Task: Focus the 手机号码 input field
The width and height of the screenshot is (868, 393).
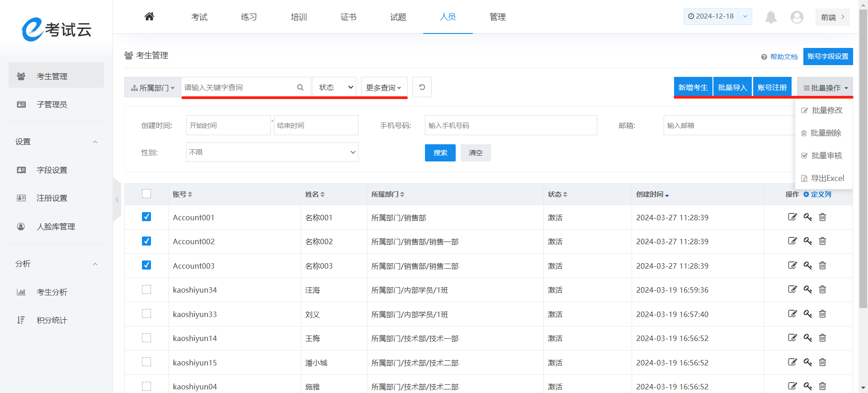Action: (510, 125)
